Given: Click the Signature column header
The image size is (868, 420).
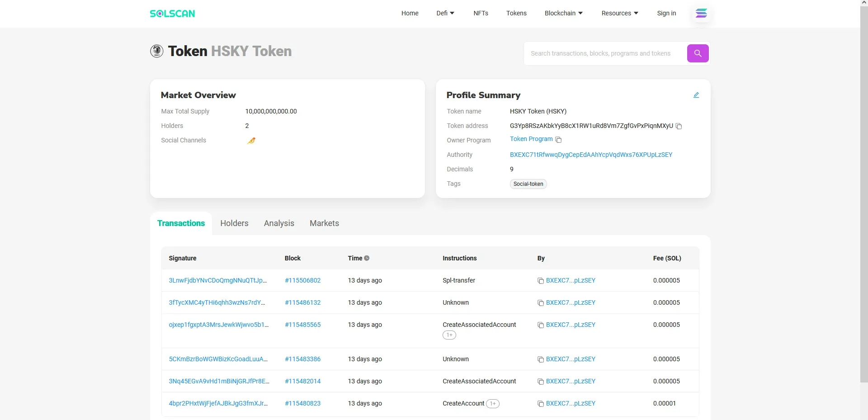Looking at the screenshot, I should pos(183,258).
